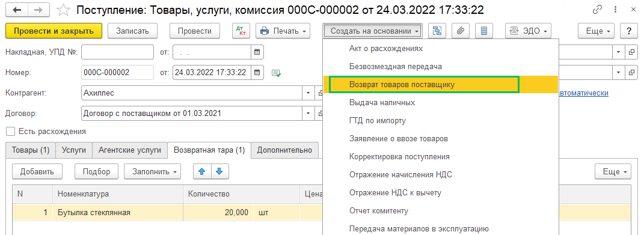Move row down with blue down arrow
Screen dimensions: 644x235
219,172
